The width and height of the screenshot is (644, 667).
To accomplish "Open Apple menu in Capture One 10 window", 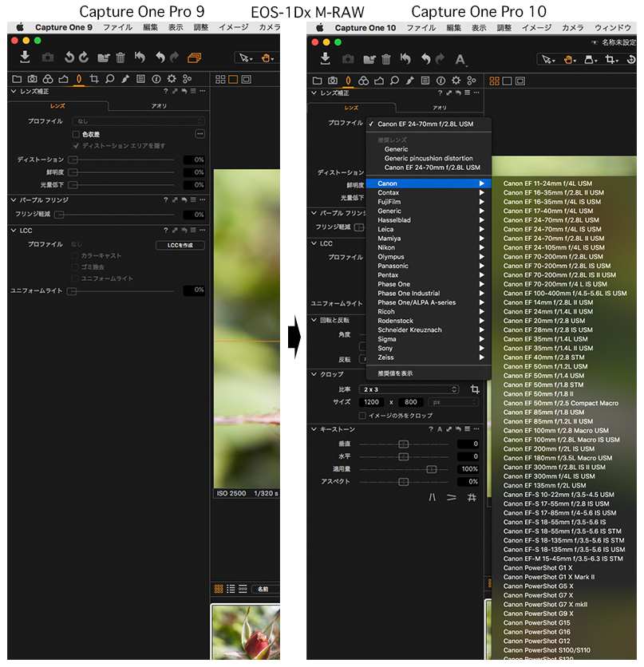I will click(x=320, y=28).
